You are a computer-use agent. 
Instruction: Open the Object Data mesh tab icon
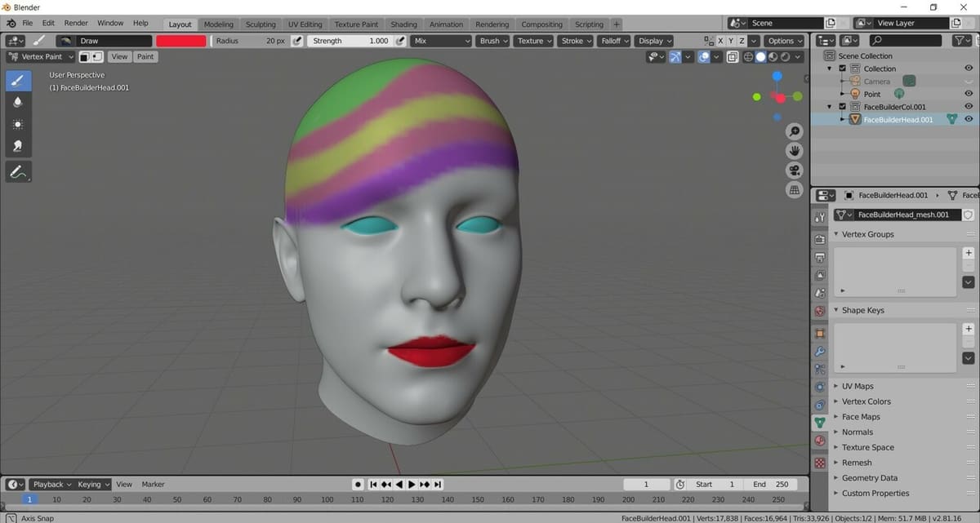[820, 423]
